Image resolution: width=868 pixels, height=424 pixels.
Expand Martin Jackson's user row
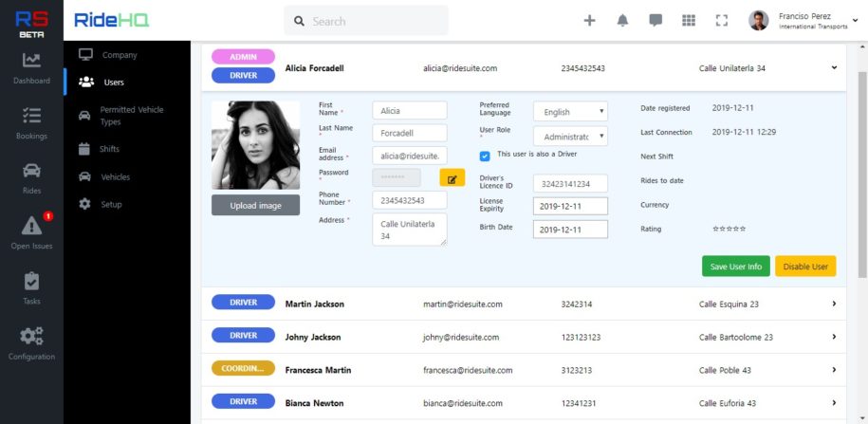click(x=834, y=304)
